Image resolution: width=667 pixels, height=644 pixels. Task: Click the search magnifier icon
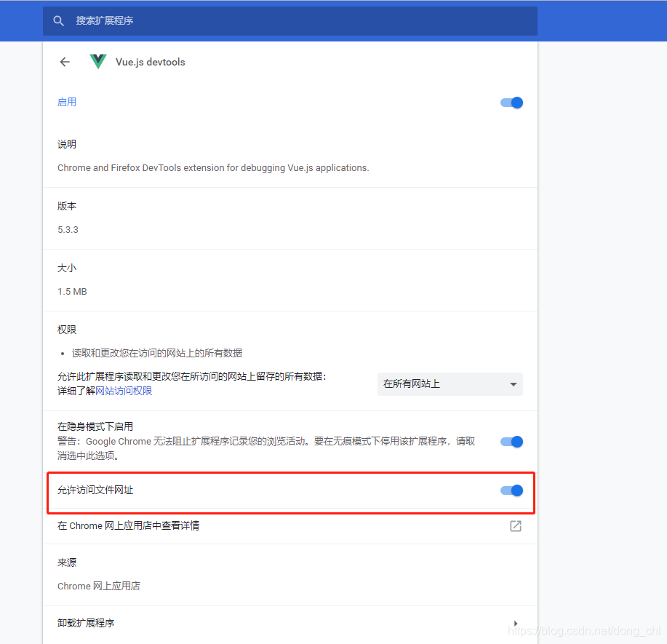59,21
